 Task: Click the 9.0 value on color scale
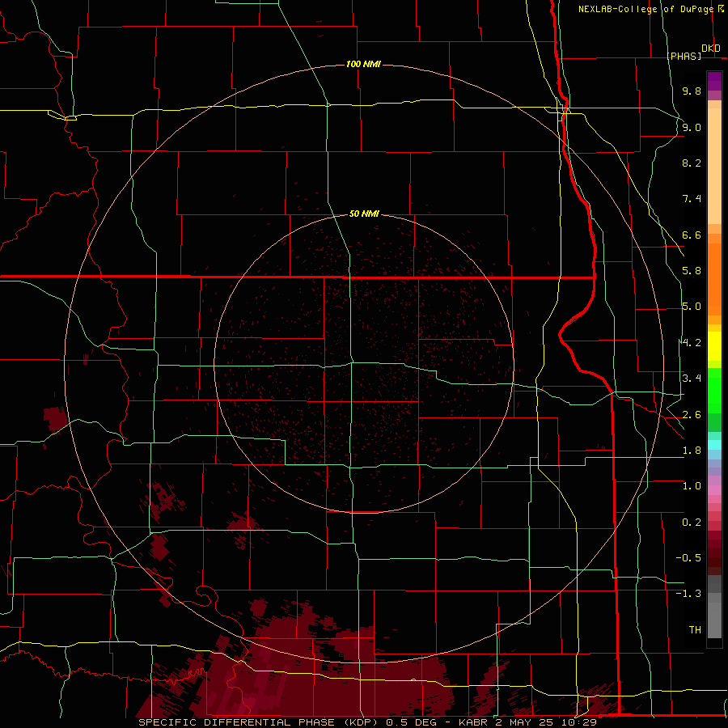click(692, 127)
